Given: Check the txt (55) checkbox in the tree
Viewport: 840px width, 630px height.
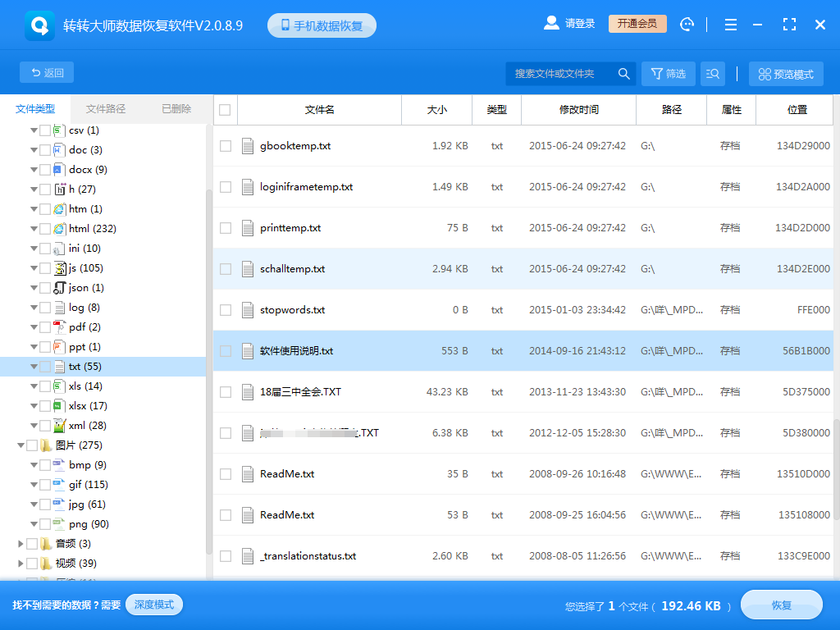Looking at the screenshot, I should 45,366.
